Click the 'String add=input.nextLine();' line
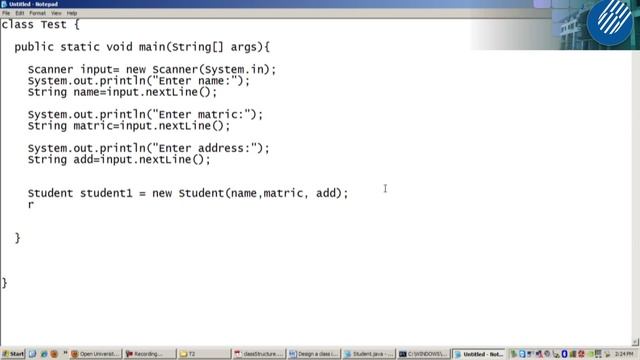 pyautogui.click(x=119, y=160)
